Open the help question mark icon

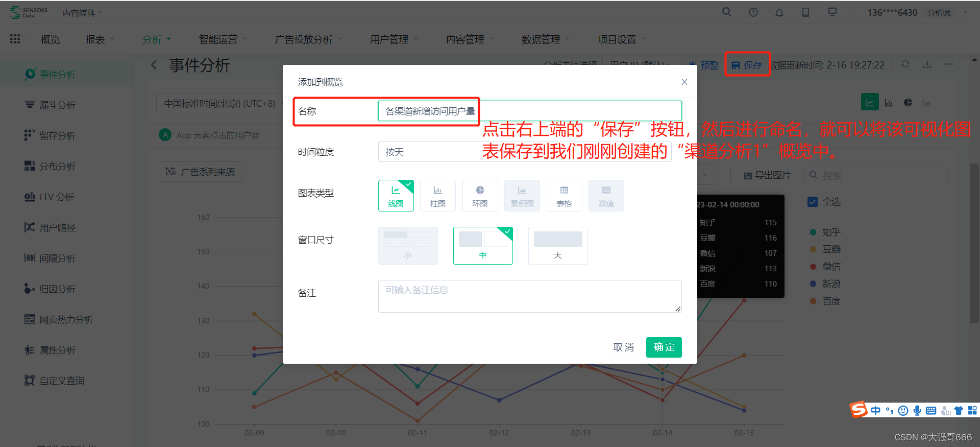coord(753,12)
